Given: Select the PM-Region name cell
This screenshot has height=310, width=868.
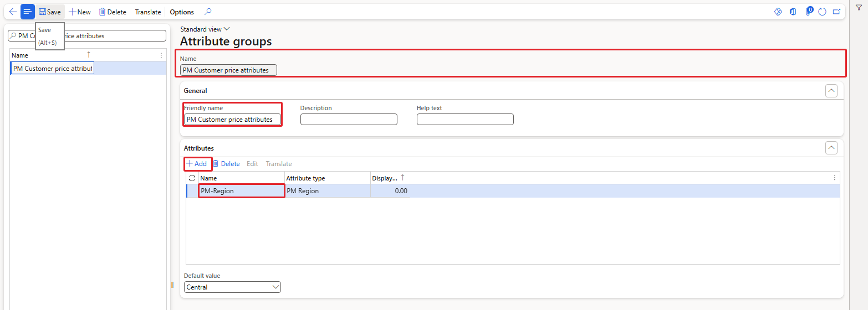Looking at the screenshot, I should coord(241,191).
